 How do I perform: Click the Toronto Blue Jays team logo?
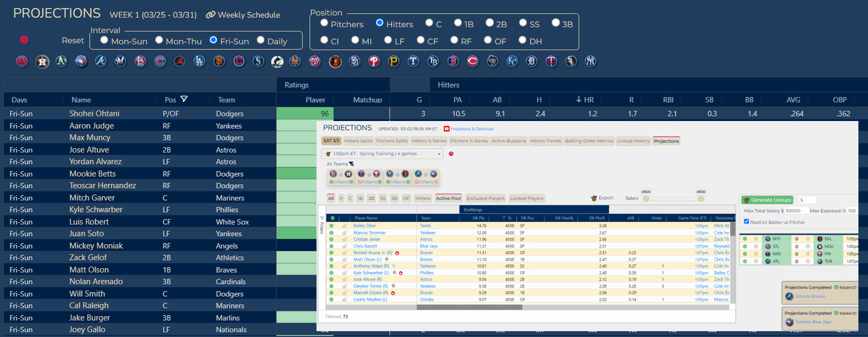tap(81, 61)
